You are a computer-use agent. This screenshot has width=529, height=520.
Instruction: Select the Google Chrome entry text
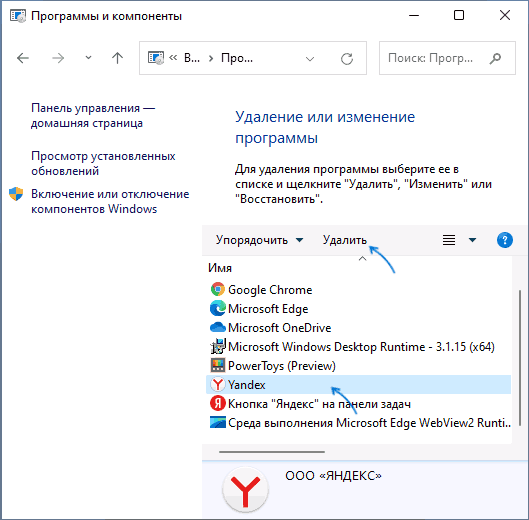point(270,290)
